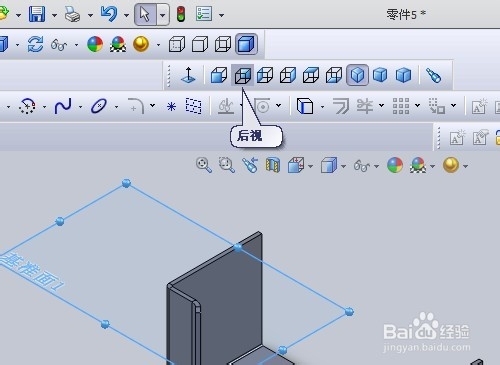Open Hide/Show Items dropdown in heads-up toolbar

coord(376,166)
